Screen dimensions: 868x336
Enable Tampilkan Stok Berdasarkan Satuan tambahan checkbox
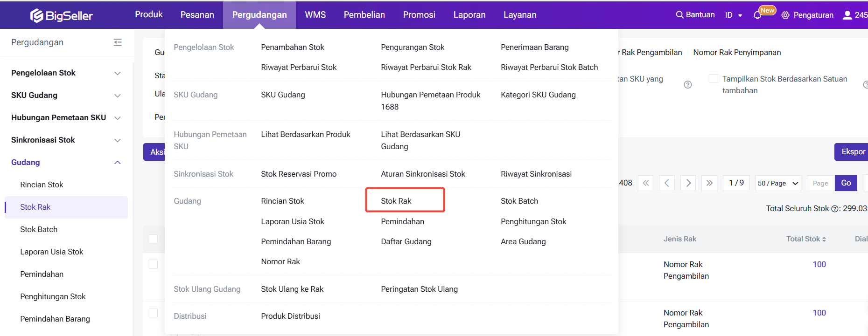pyautogui.click(x=714, y=79)
